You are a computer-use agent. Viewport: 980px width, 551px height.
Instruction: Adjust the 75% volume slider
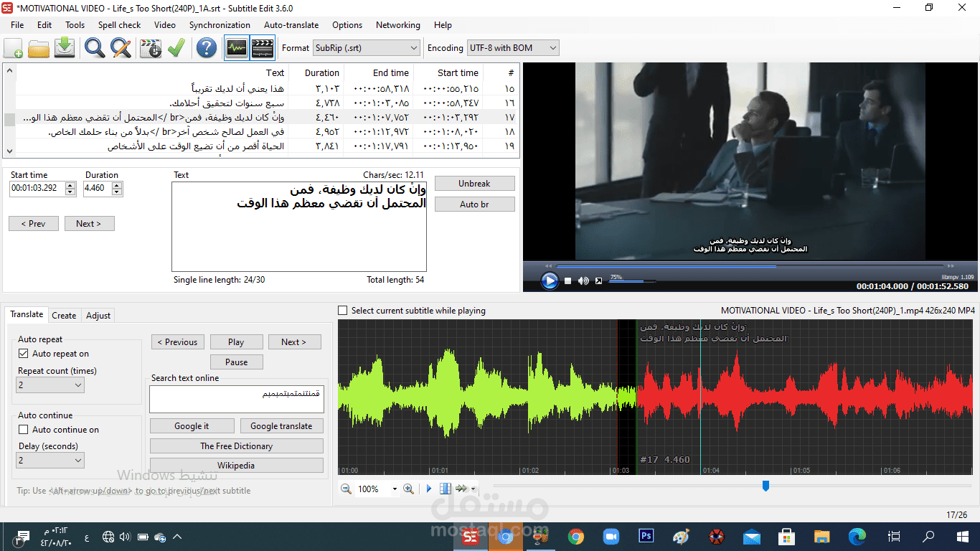point(632,281)
